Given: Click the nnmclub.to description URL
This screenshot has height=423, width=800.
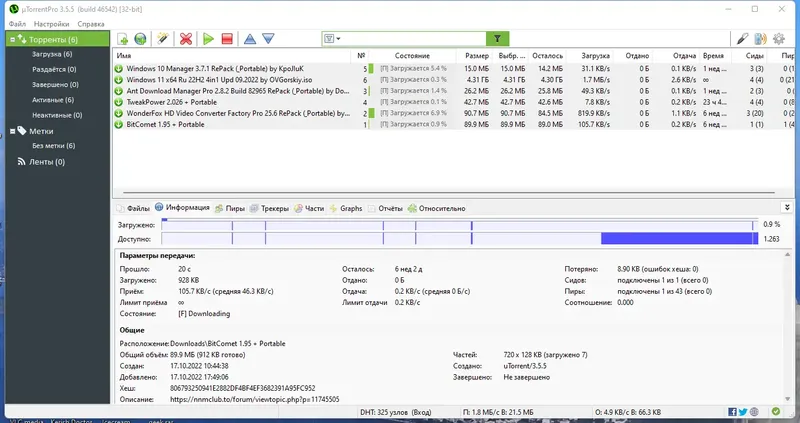Looking at the screenshot, I should [x=255, y=400].
